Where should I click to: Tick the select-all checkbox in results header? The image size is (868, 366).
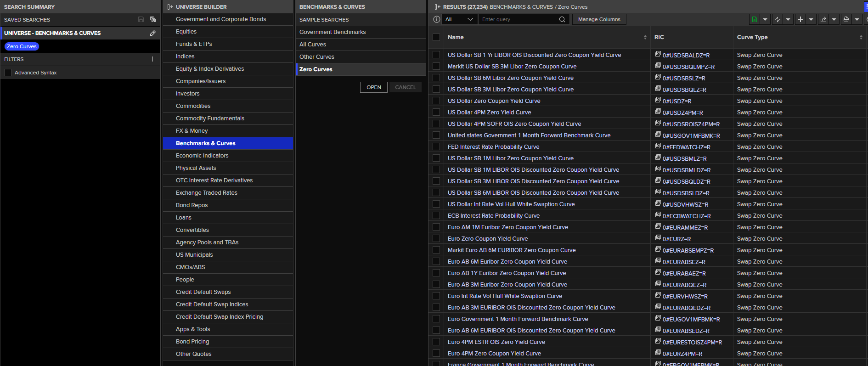point(436,37)
